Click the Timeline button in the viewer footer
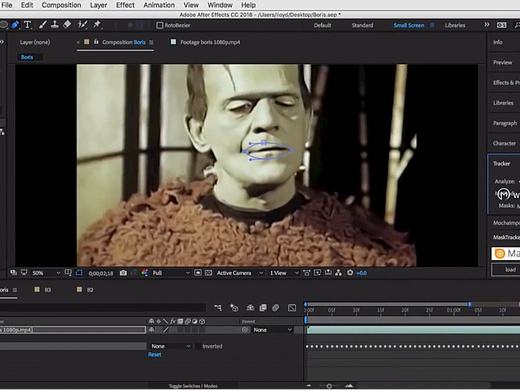This screenshot has width=520, height=390. pos(328,273)
